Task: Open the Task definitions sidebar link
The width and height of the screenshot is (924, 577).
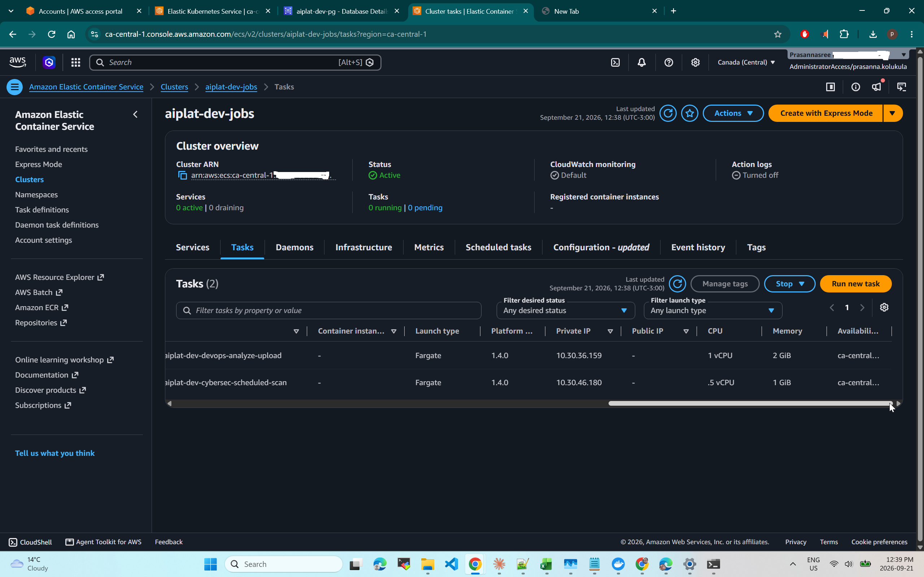Action: click(x=42, y=210)
